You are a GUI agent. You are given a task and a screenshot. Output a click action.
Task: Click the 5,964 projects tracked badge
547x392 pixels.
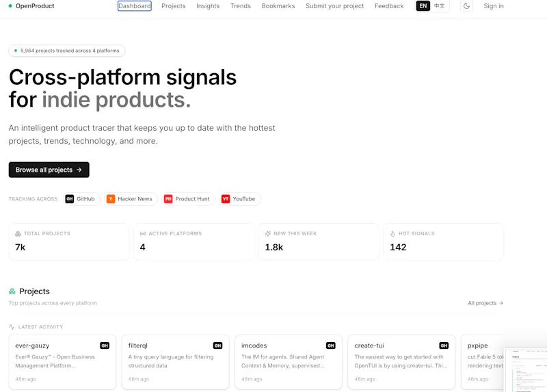click(x=66, y=51)
